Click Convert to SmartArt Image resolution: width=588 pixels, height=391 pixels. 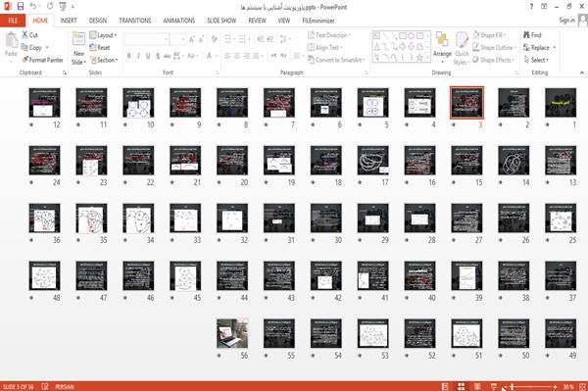coord(335,60)
